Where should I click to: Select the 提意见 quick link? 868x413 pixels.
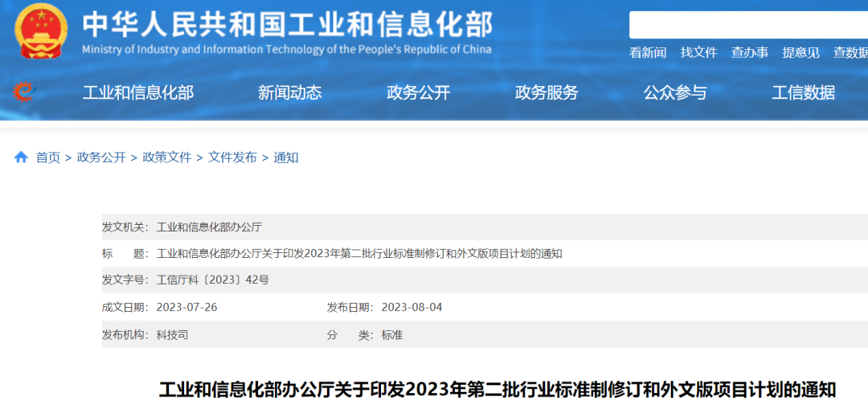tap(800, 52)
